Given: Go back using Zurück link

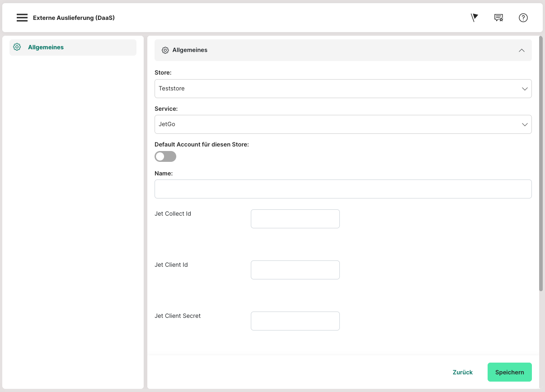Looking at the screenshot, I should 462,372.
